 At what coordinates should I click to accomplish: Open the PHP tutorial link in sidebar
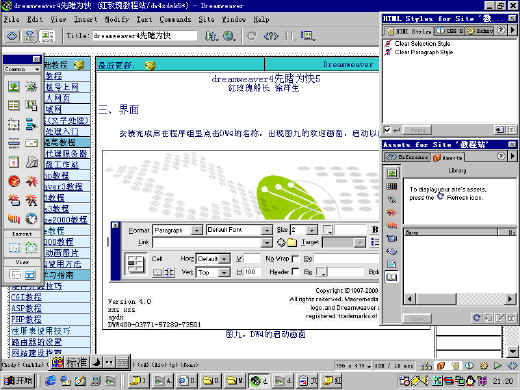point(26,319)
